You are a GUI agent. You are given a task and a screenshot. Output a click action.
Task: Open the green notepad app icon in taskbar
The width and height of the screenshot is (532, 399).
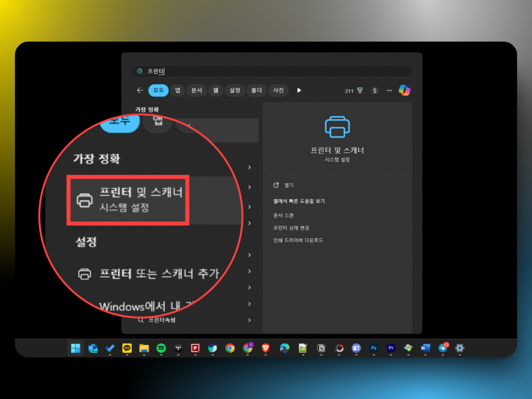tap(303, 348)
